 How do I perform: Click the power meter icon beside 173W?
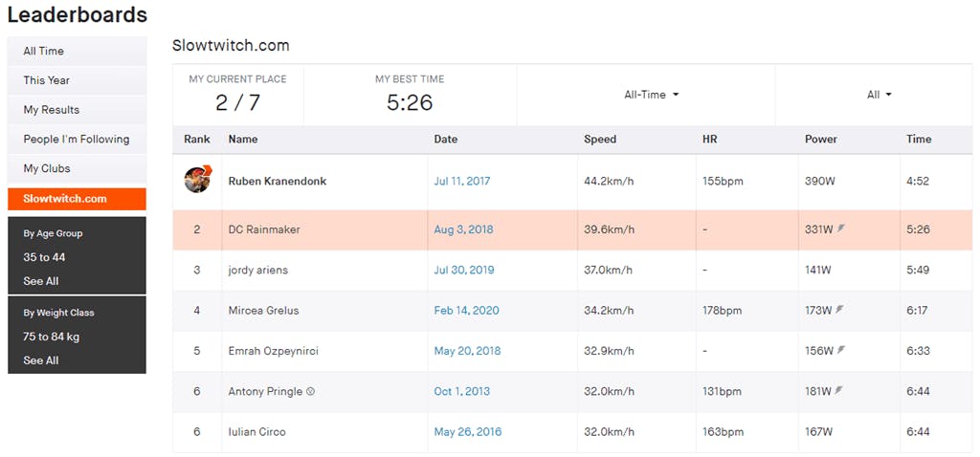[x=839, y=310]
